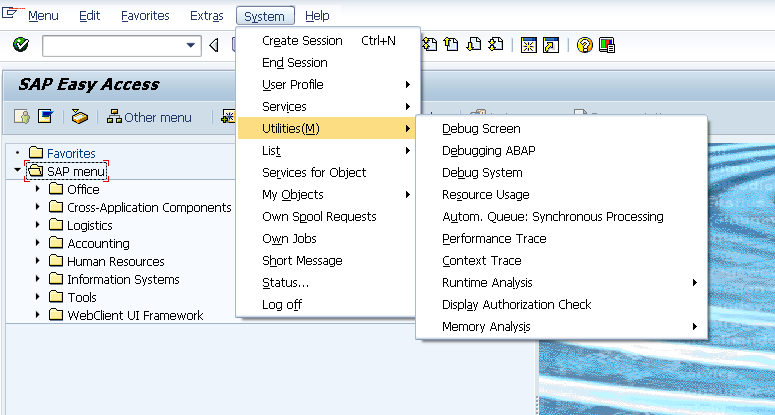775x415 pixels.
Task: Open the Runtime Analysis submenu
Action: (x=561, y=283)
